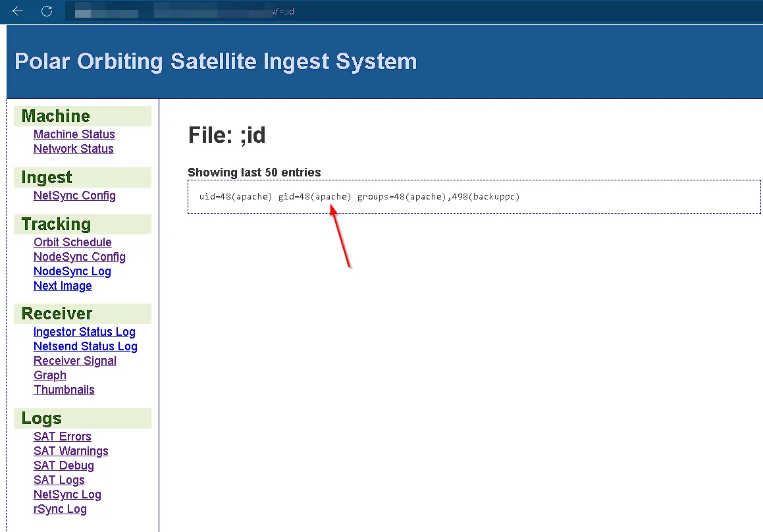Viewport: 763px width, 532px height.
Task: Open NodeSync Config under Tracking
Action: pos(79,257)
